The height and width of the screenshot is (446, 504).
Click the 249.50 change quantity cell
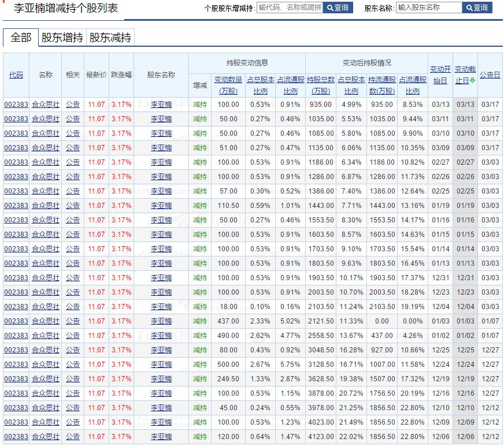(x=228, y=379)
